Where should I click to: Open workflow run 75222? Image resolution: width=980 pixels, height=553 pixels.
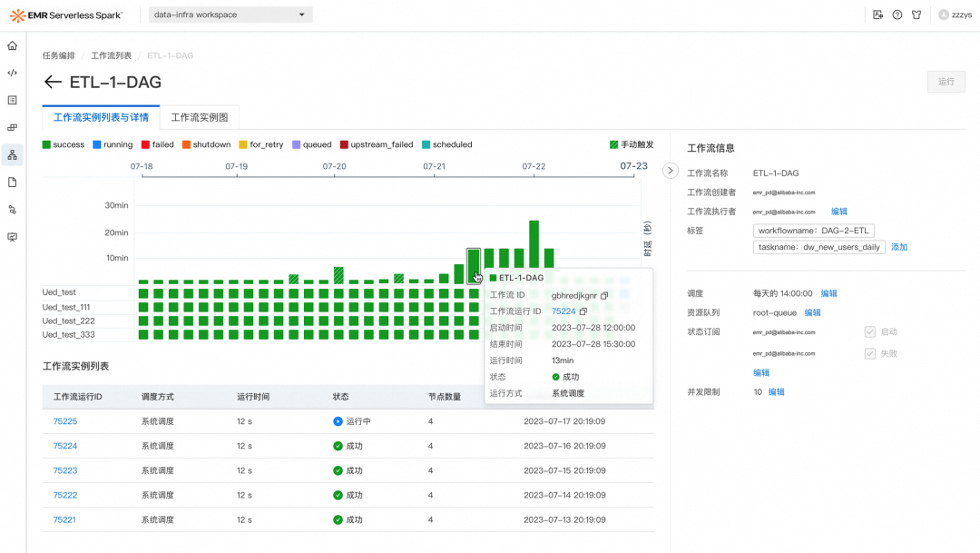(65, 496)
